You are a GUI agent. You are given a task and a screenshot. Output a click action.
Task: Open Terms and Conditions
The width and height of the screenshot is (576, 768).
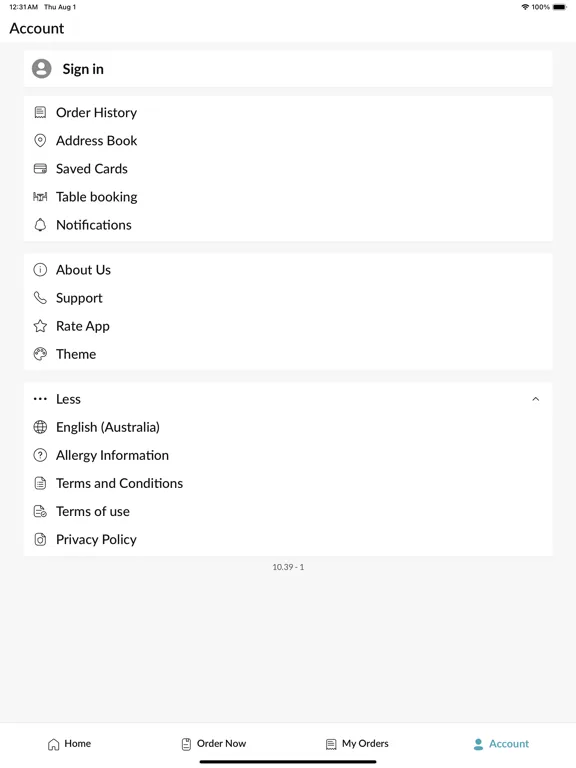click(x=288, y=483)
